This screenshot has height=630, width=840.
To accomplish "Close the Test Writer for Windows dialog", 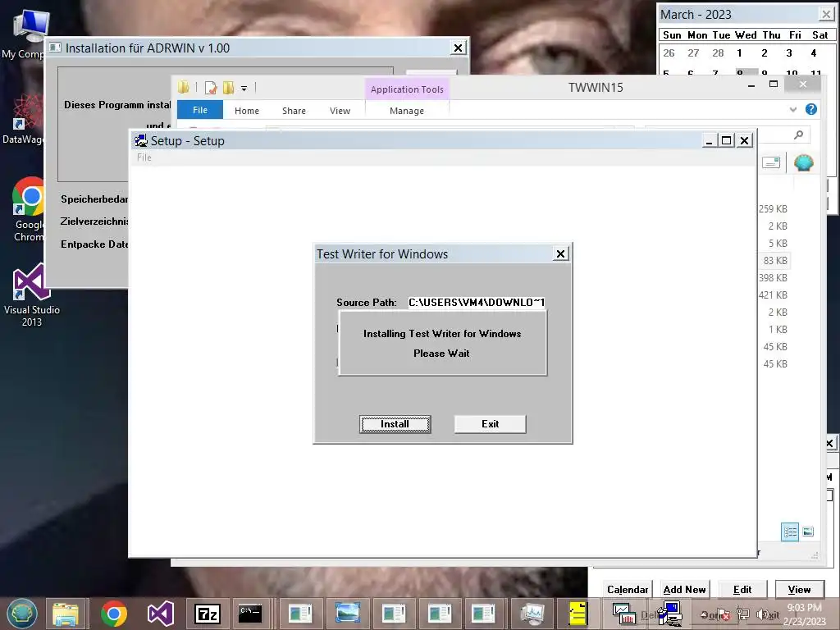I will coord(560,254).
